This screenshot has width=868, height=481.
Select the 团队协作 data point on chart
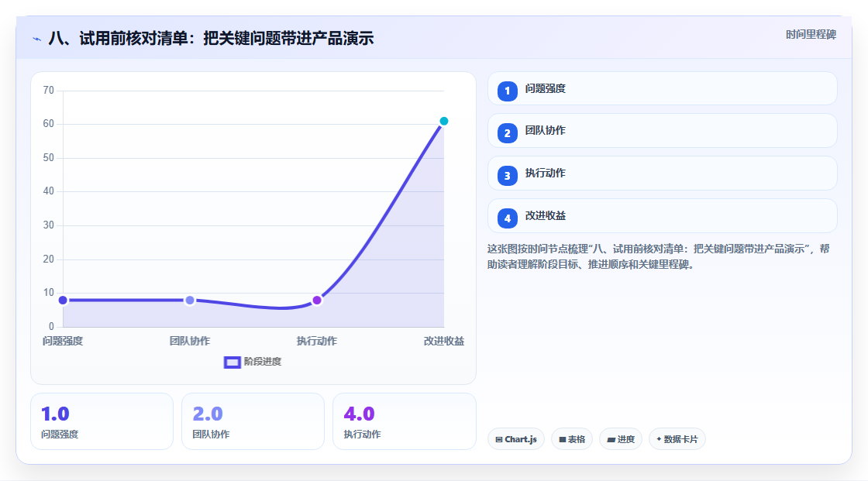click(190, 300)
